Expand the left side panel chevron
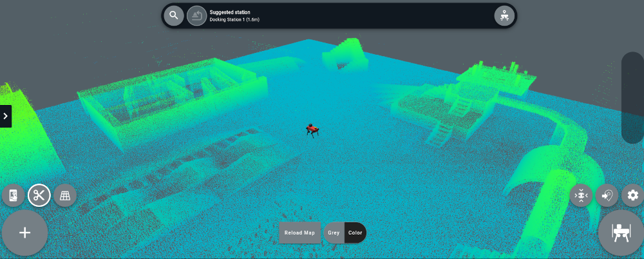 click(x=6, y=116)
